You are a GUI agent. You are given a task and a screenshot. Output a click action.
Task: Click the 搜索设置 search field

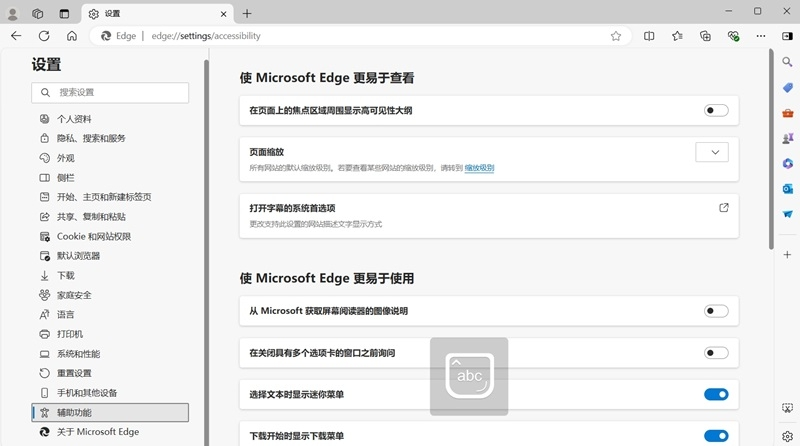[x=110, y=92]
